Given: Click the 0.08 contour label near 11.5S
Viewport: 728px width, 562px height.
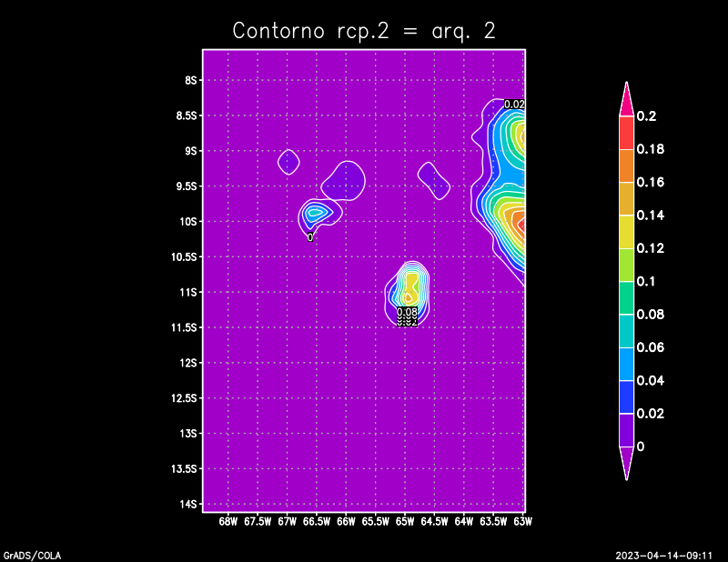Looking at the screenshot, I should click(407, 312).
